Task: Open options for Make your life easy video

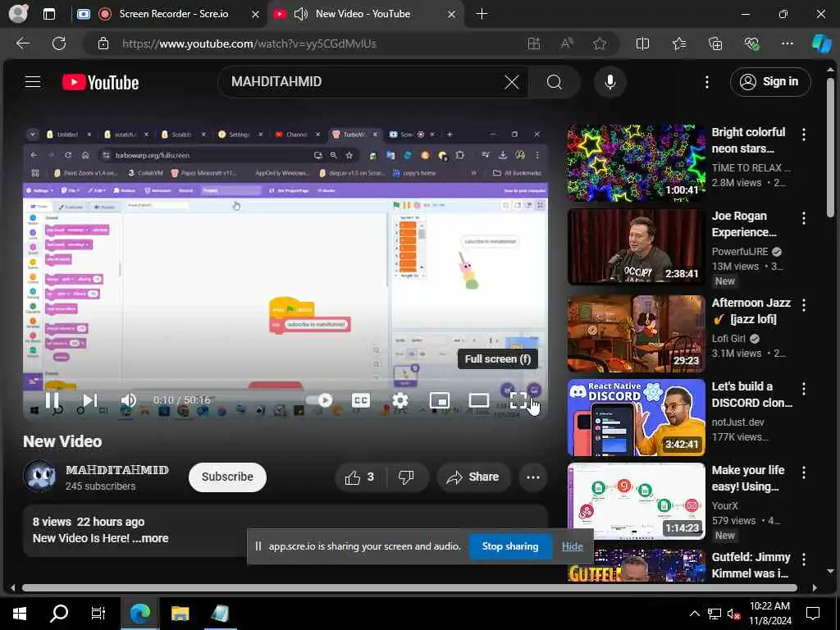Action: coord(804,472)
